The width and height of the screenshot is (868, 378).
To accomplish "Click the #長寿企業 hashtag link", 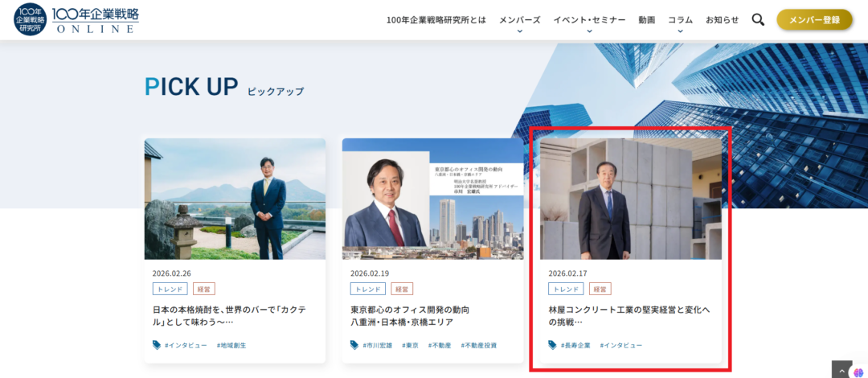I will (575, 345).
